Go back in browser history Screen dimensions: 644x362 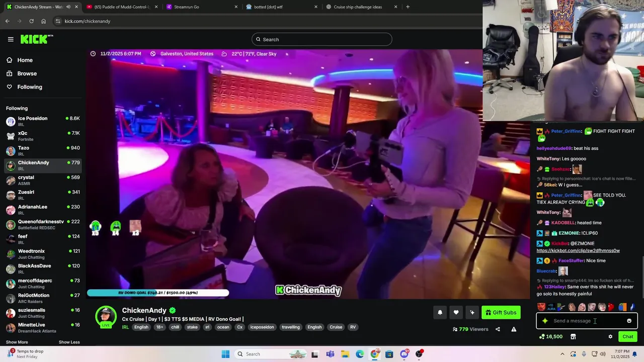click(x=7, y=21)
